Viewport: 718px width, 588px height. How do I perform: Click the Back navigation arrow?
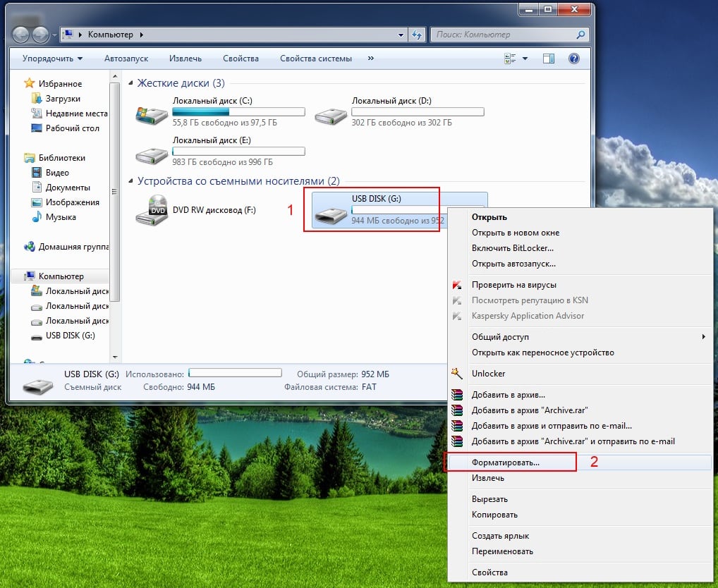22,34
